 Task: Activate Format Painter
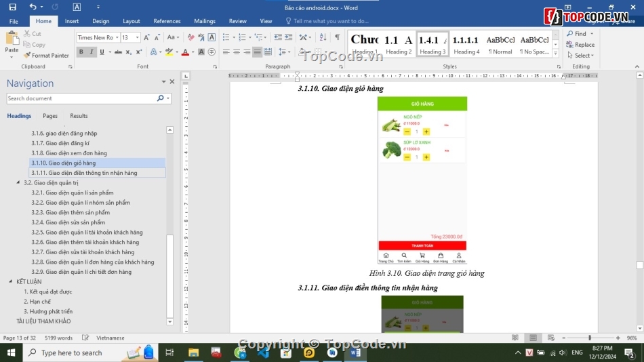click(46, 55)
